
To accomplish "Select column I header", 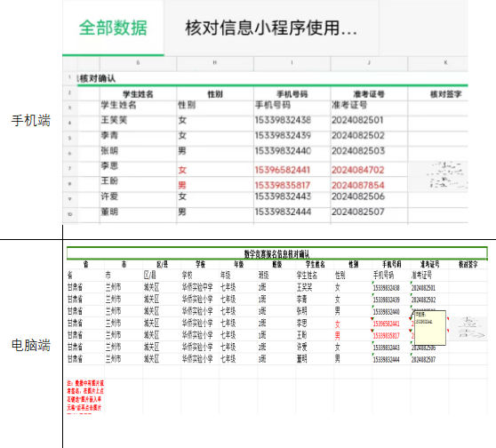I will pos(292,62).
